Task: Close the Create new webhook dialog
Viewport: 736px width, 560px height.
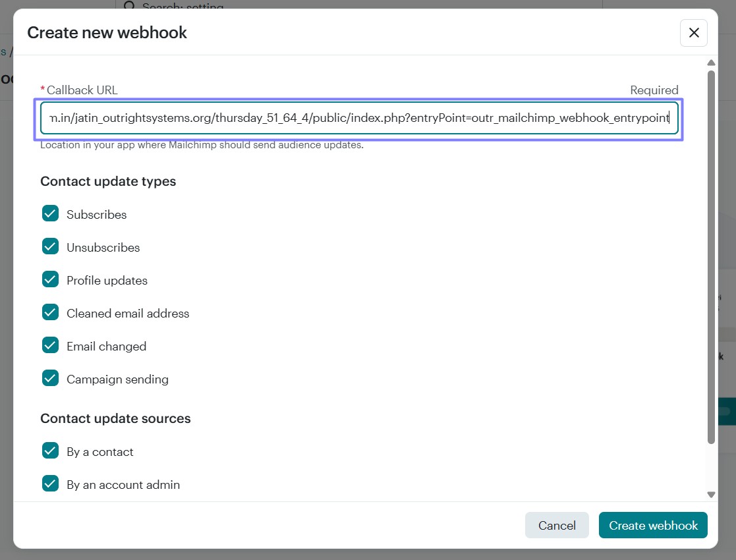Action: coord(693,33)
